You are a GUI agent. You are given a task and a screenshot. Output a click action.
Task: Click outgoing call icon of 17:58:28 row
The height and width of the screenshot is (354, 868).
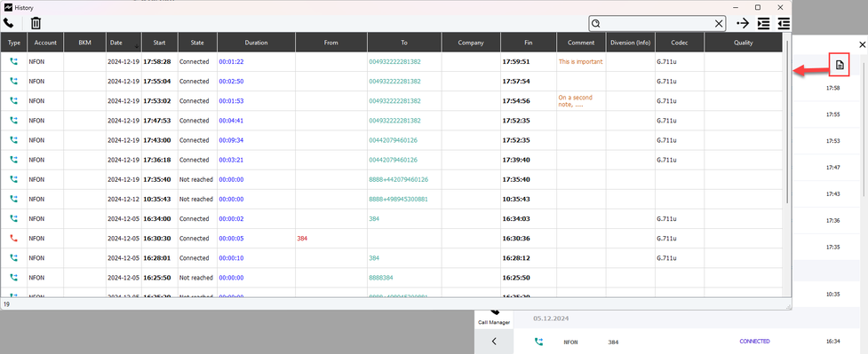pos(14,61)
